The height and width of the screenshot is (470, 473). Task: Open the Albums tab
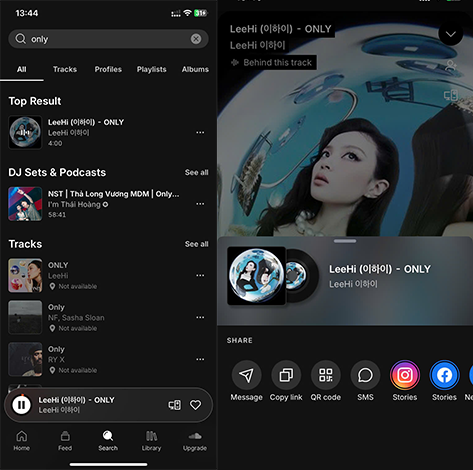(195, 69)
